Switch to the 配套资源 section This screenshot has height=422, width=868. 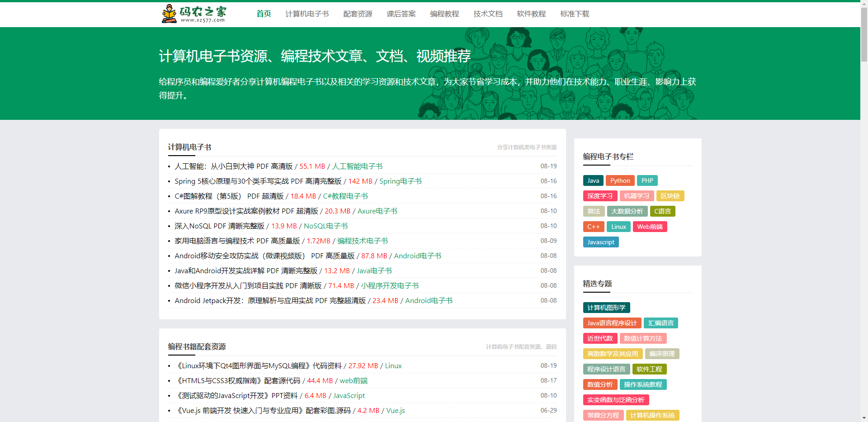coord(358,14)
